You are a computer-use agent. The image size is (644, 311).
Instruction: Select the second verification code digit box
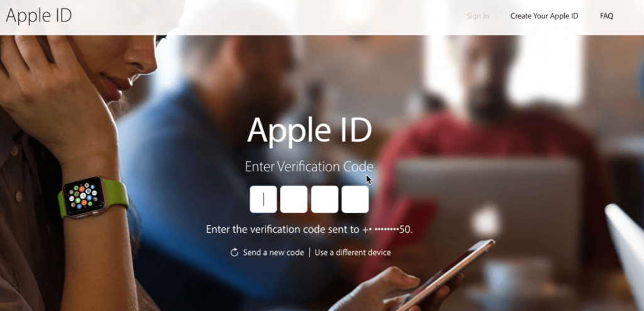pos(294,199)
